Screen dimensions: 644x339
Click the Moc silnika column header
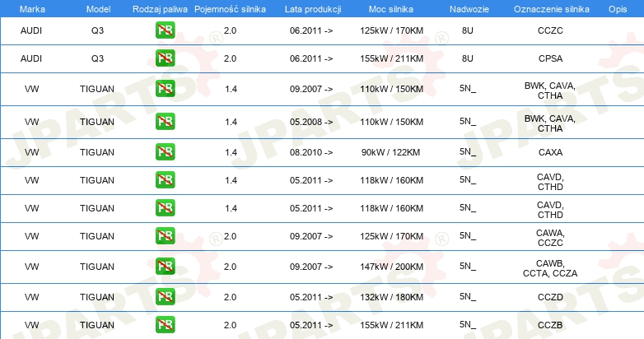click(391, 9)
